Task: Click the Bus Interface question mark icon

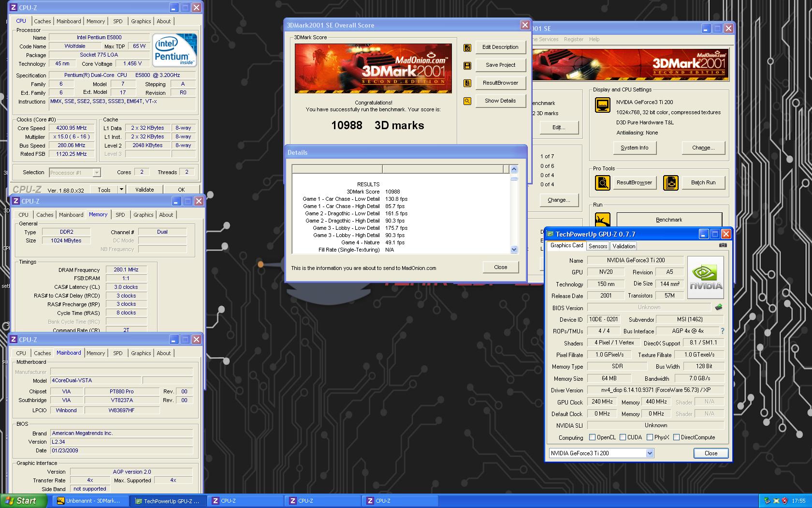Action: pyautogui.click(x=723, y=331)
